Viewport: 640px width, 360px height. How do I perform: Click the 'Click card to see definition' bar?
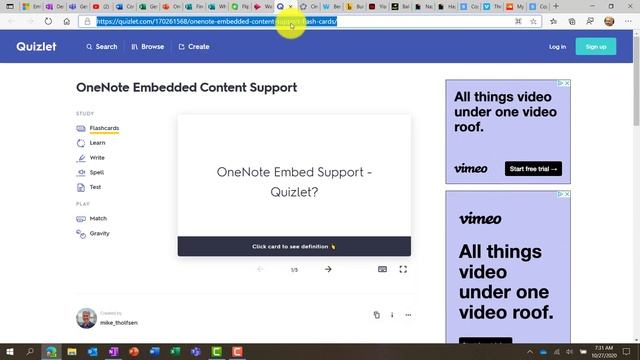tap(294, 247)
